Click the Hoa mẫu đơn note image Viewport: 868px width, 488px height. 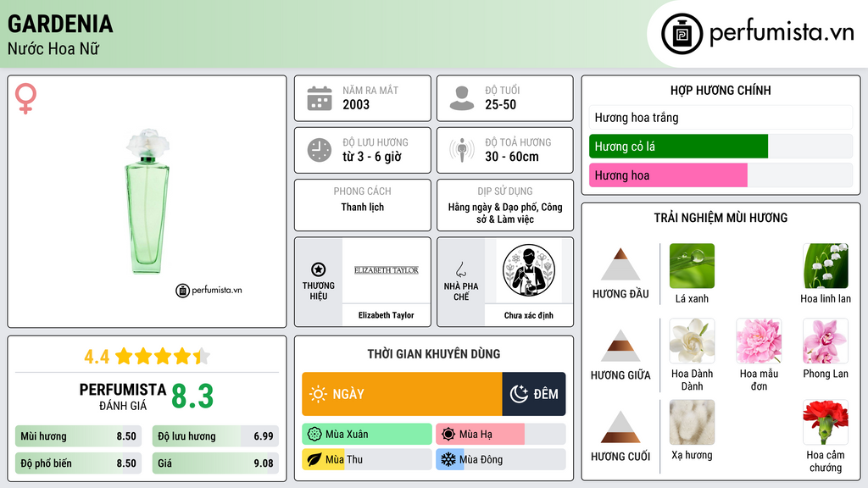(759, 341)
